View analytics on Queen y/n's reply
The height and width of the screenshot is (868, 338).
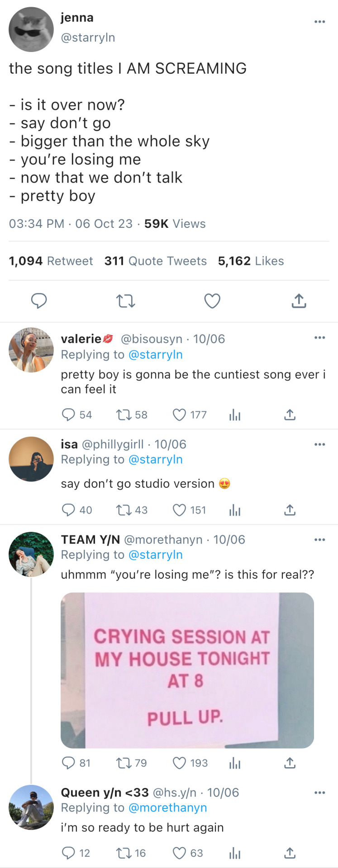[x=235, y=853]
